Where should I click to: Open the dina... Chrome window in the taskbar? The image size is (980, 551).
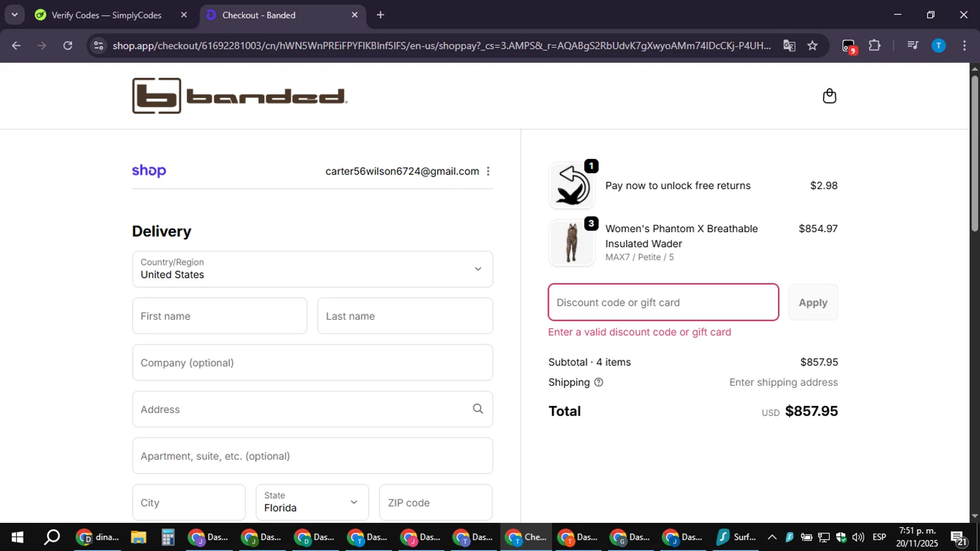pyautogui.click(x=98, y=537)
